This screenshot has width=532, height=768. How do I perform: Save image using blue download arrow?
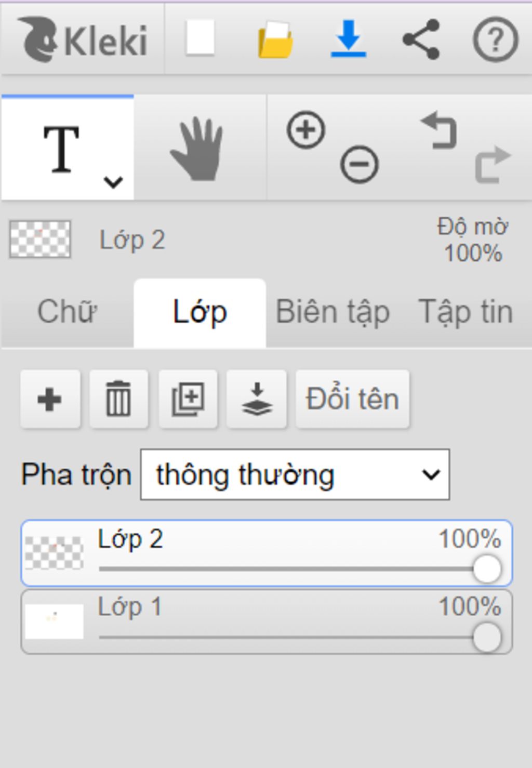[x=348, y=38]
